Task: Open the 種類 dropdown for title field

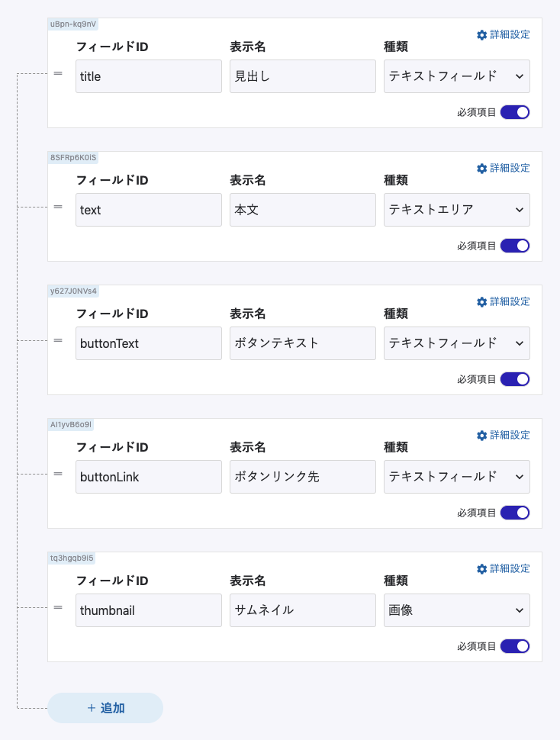Action: pyautogui.click(x=456, y=76)
